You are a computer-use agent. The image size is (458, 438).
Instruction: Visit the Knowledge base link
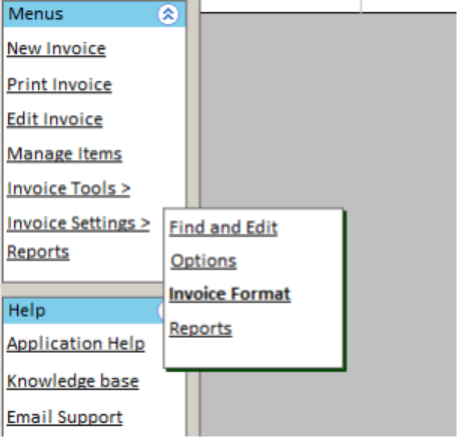73,381
